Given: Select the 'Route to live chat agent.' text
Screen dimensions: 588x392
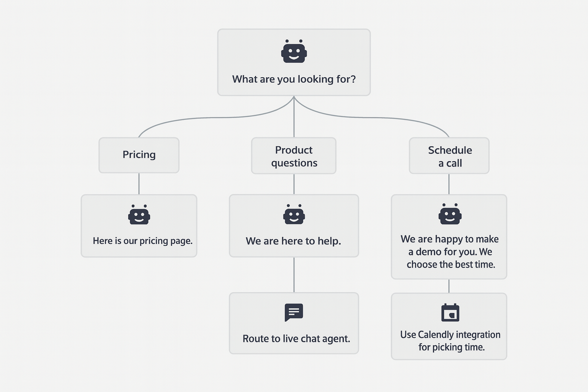Looking at the screenshot, I should [x=296, y=339].
